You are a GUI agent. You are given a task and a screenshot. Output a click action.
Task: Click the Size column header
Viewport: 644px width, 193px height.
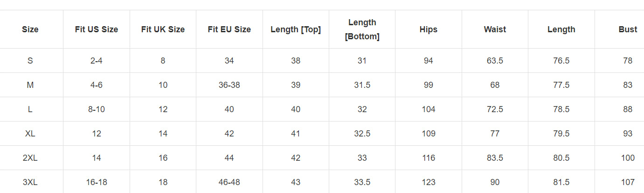point(30,29)
